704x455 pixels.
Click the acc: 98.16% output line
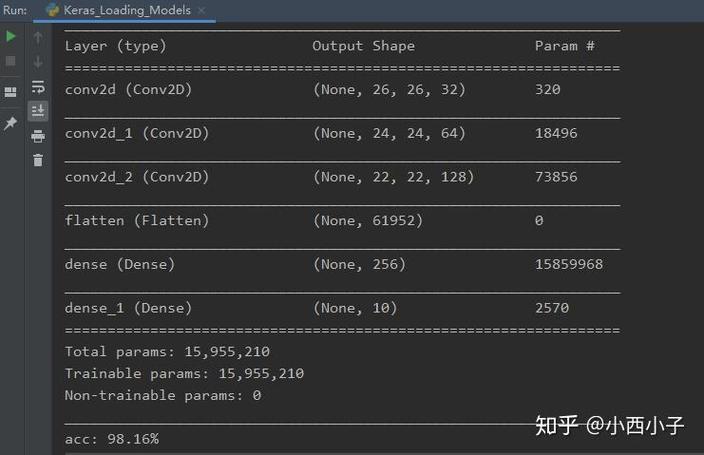[x=112, y=439]
